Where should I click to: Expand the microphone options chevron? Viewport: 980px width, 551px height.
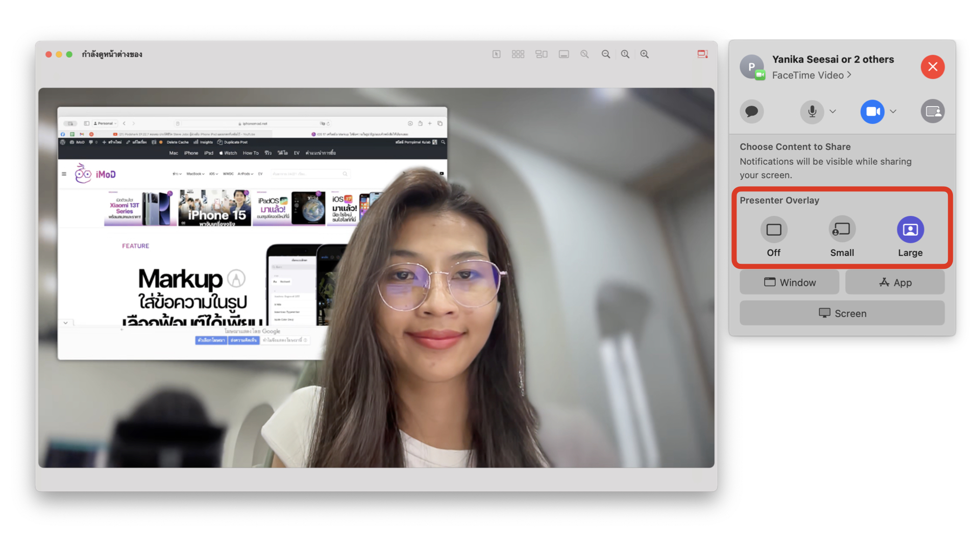click(833, 111)
